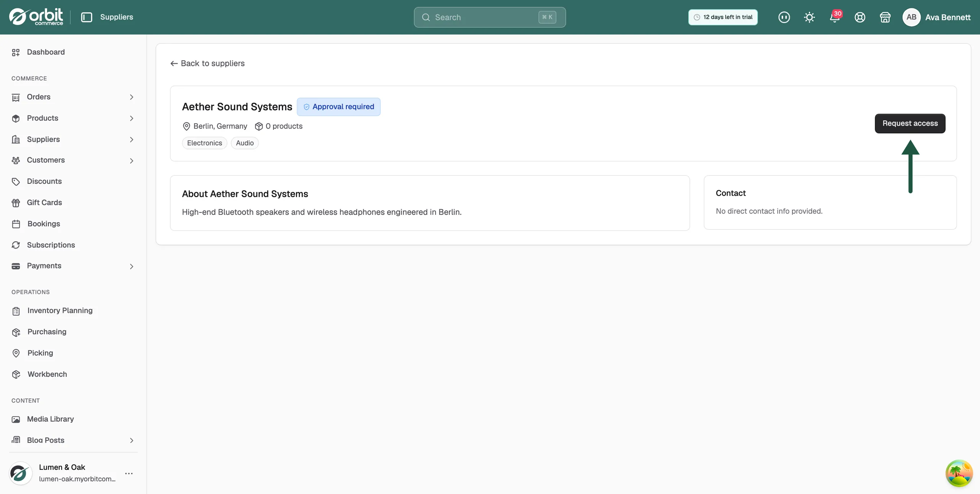Click the Media Library image icon
The width and height of the screenshot is (980, 494).
click(16, 419)
